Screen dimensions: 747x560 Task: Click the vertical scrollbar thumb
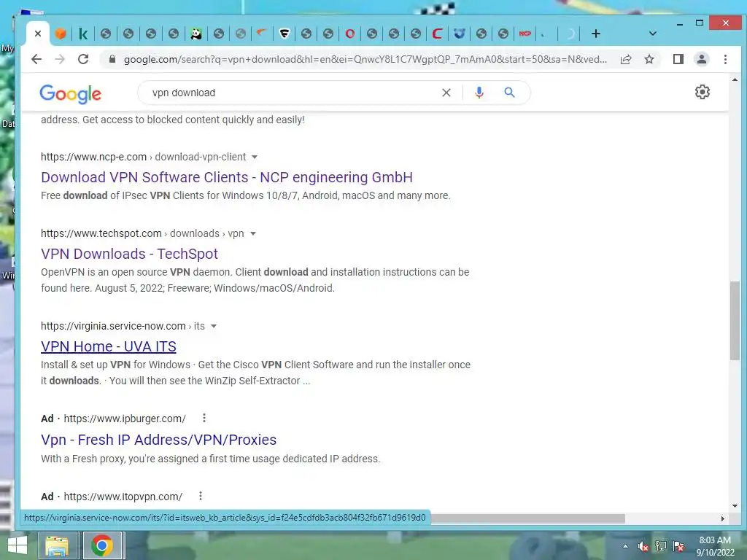735,321
